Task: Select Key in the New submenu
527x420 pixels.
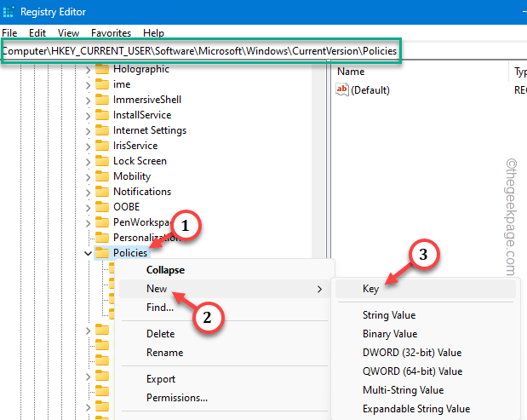Action: 425,289
